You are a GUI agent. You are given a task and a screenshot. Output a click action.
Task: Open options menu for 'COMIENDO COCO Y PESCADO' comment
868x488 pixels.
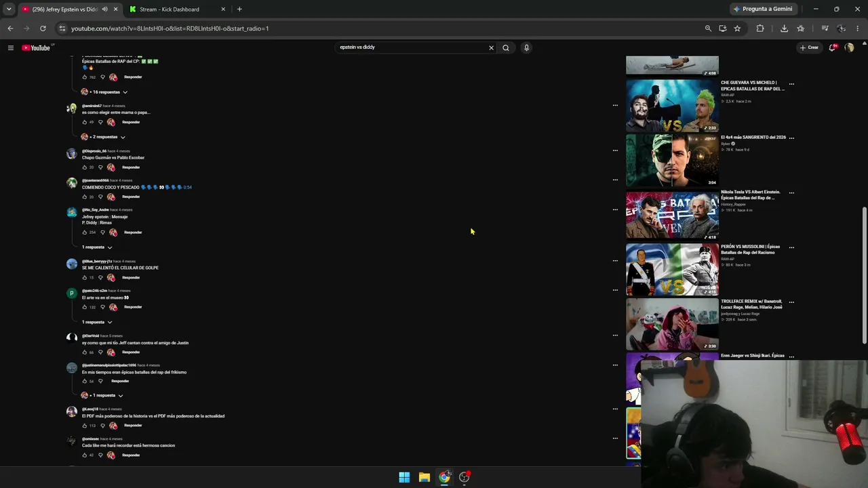615,180
